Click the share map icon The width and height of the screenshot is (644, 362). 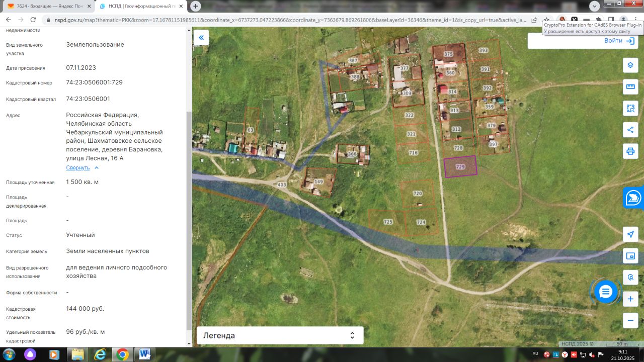630,130
